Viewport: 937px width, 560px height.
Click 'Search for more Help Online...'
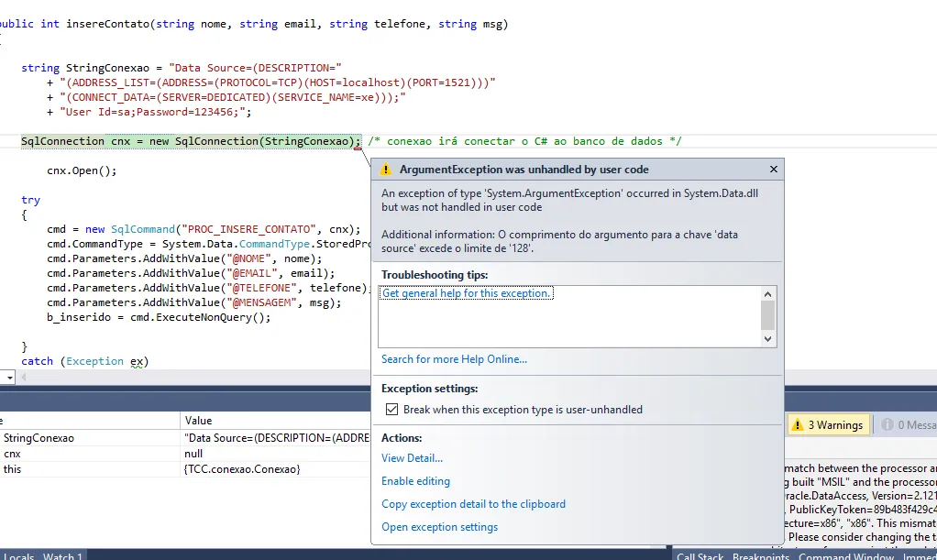[454, 359]
